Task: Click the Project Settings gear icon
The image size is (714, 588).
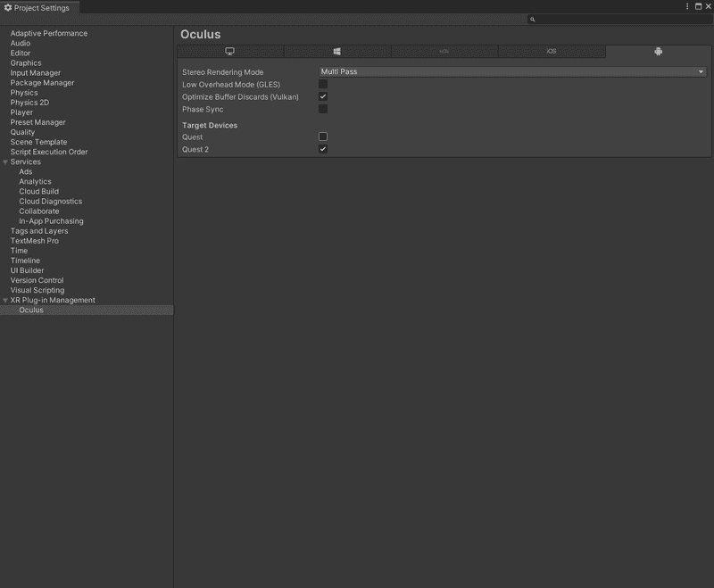Action: [x=8, y=8]
